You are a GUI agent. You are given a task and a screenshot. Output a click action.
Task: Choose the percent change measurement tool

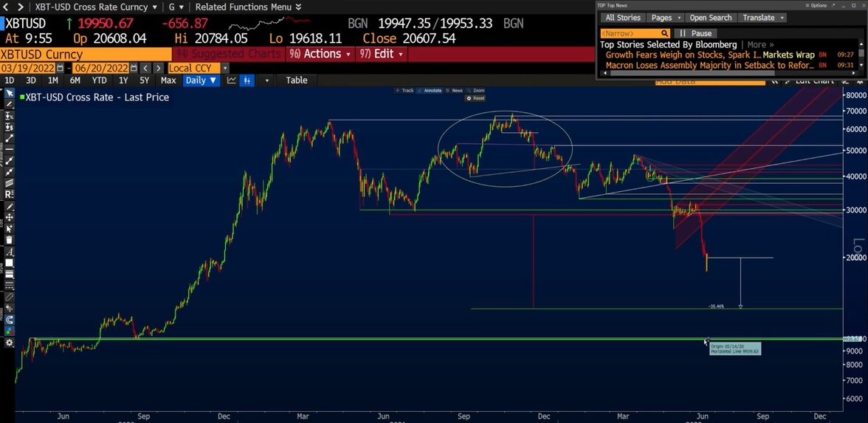tap(10, 117)
